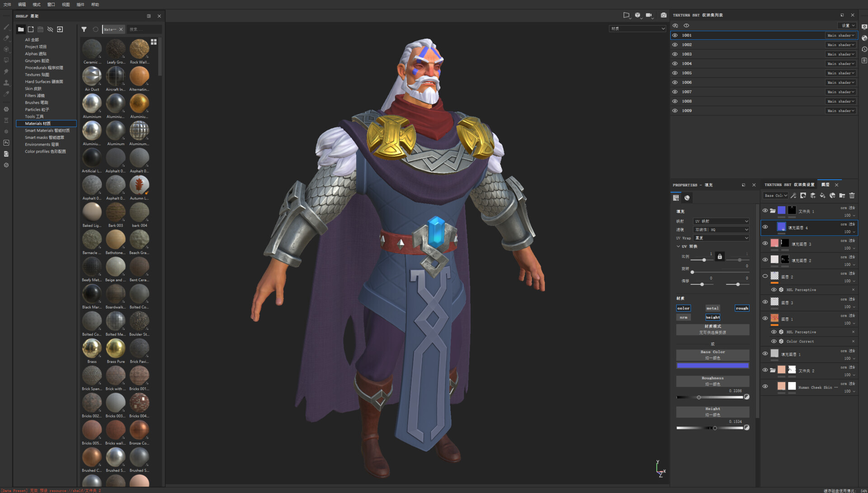Disable the metal material channel
This screenshot has width=868, height=493.
712,308
